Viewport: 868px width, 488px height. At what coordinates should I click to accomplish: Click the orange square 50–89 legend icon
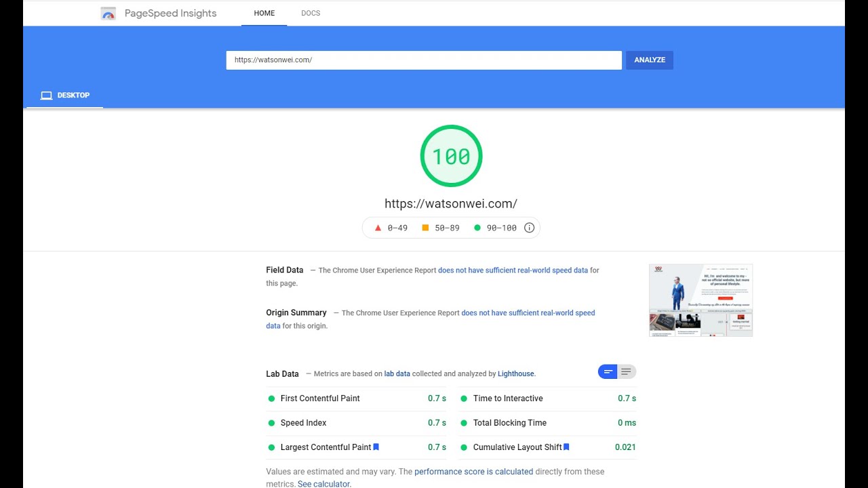click(425, 228)
